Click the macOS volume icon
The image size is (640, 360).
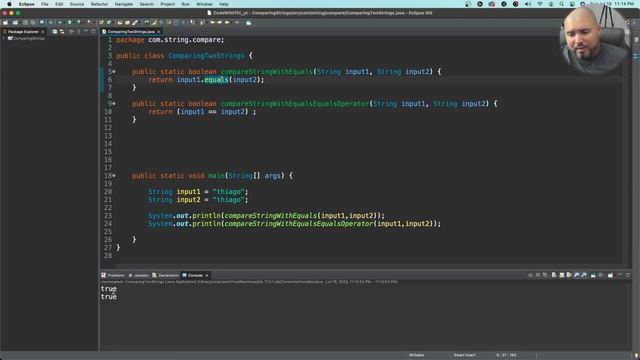coord(528,4)
